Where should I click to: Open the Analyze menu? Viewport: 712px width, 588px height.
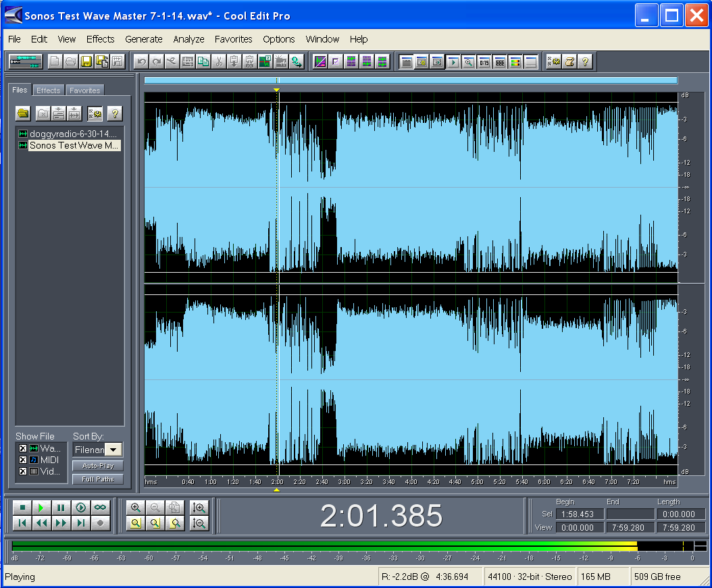pyautogui.click(x=188, y=39)
